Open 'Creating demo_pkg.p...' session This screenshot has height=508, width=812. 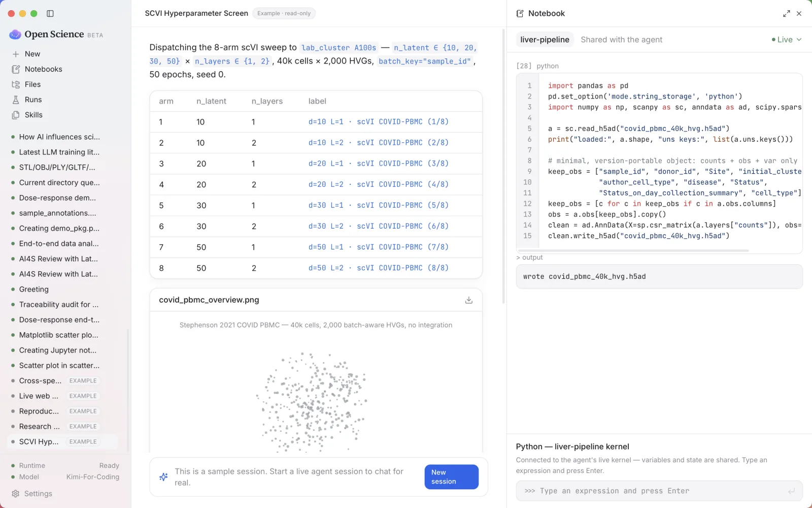click(59, 228)
